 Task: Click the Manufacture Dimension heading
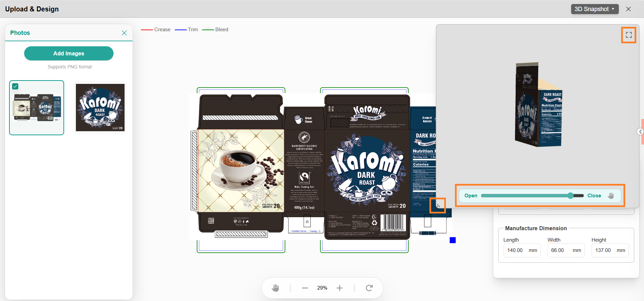(536, 228)
